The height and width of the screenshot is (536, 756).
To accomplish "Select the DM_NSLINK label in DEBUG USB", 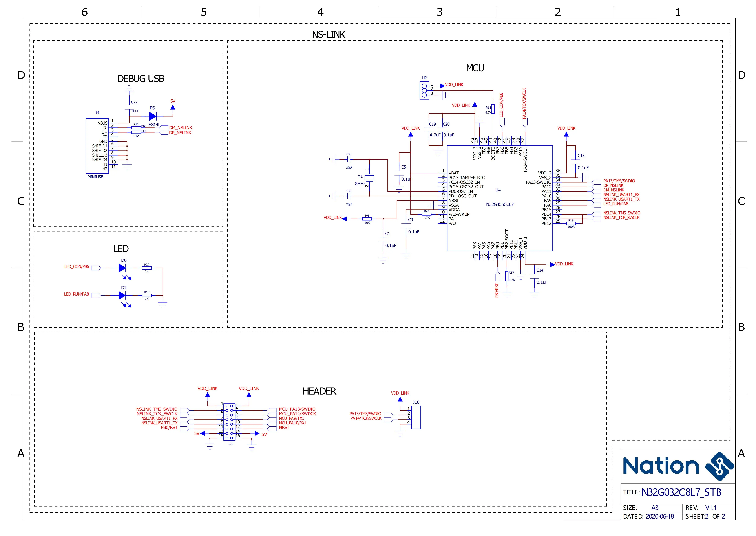I will click(180, 128).
